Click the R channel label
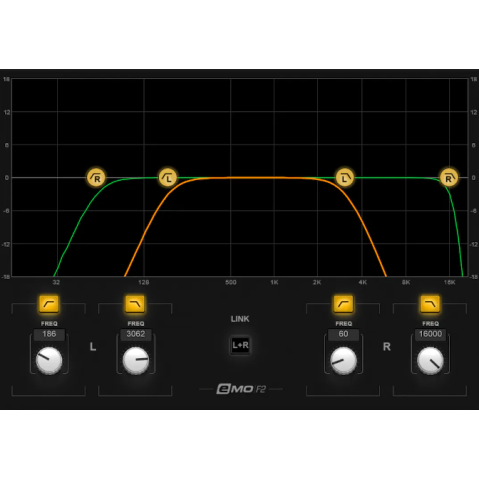479x479 pixels. [387, 347]
